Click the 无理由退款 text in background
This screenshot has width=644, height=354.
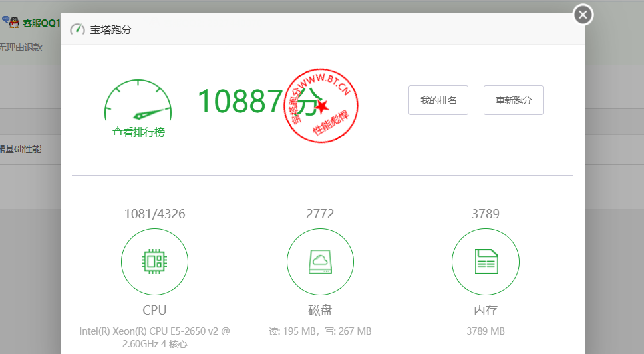tap(21, 47)
